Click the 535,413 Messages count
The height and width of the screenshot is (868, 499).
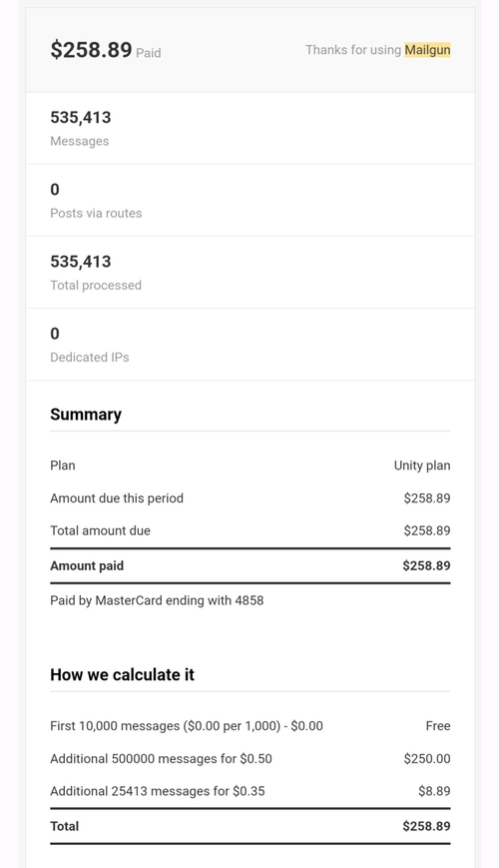[81, 117]
